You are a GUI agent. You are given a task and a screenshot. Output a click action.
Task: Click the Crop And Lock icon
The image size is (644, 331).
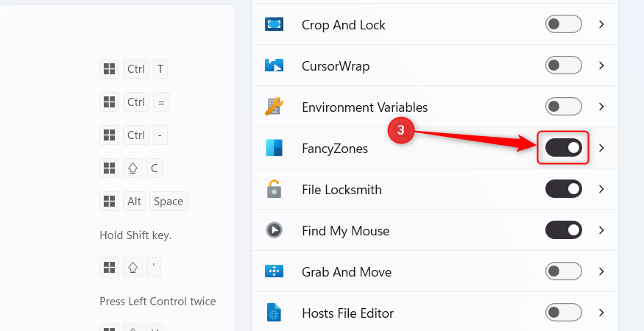click(x=274, y=24)
